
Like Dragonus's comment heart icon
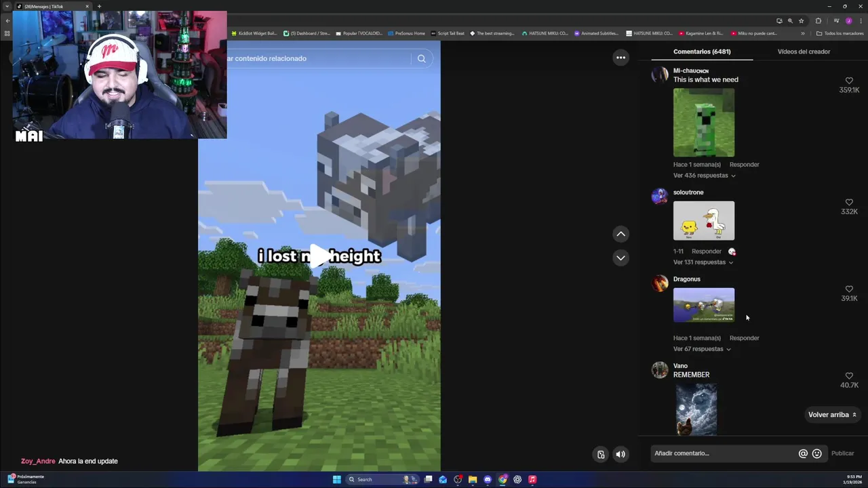(x=849, y=289)
